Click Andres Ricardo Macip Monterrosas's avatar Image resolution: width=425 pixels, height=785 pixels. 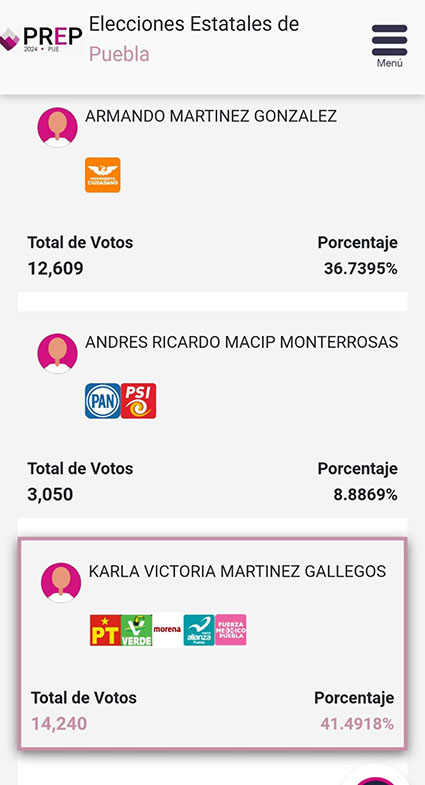click(x=58, y=353)
